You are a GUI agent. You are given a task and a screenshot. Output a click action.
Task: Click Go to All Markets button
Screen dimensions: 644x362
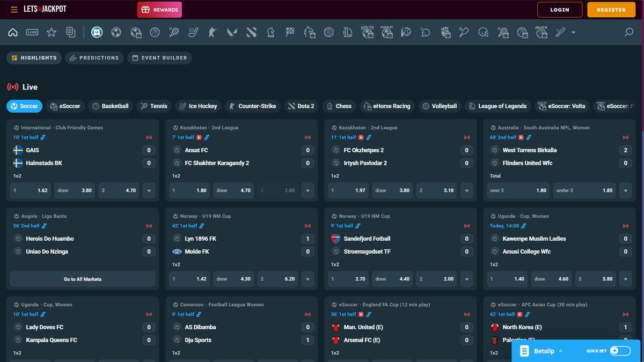(x=83, y=279)
